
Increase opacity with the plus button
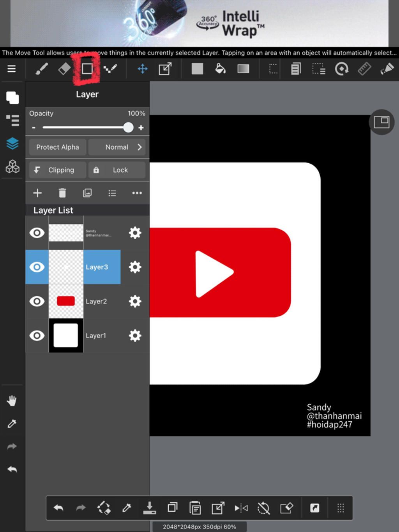pos(141,127)
